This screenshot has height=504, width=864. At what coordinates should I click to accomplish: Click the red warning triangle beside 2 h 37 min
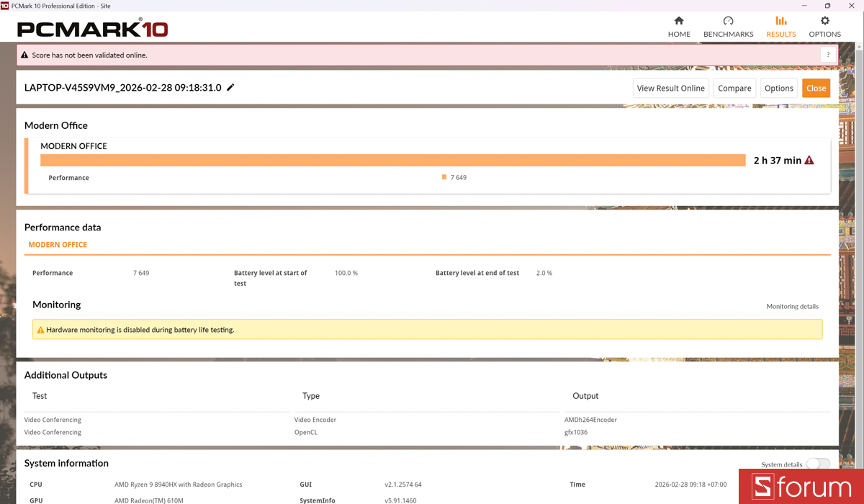coord(809,160)
